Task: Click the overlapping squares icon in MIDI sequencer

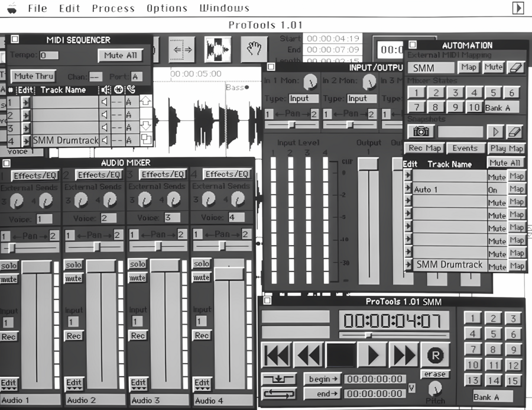Action: coord(146,139)
